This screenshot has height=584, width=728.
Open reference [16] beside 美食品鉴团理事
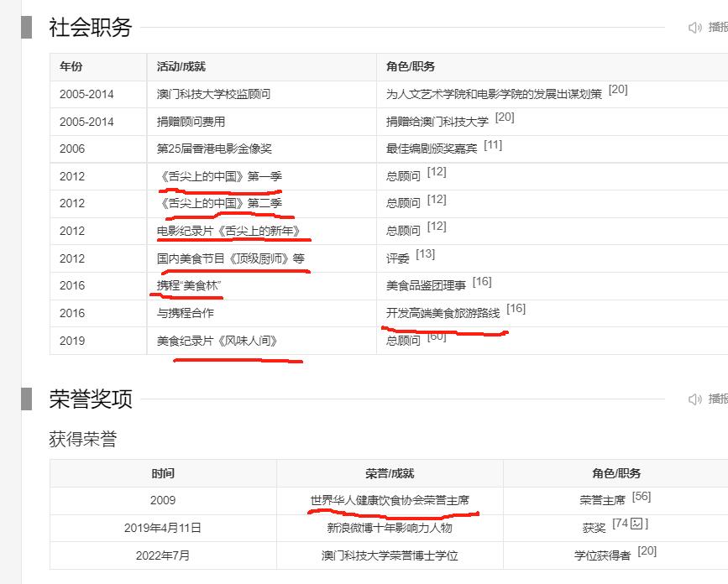(482, 282)
